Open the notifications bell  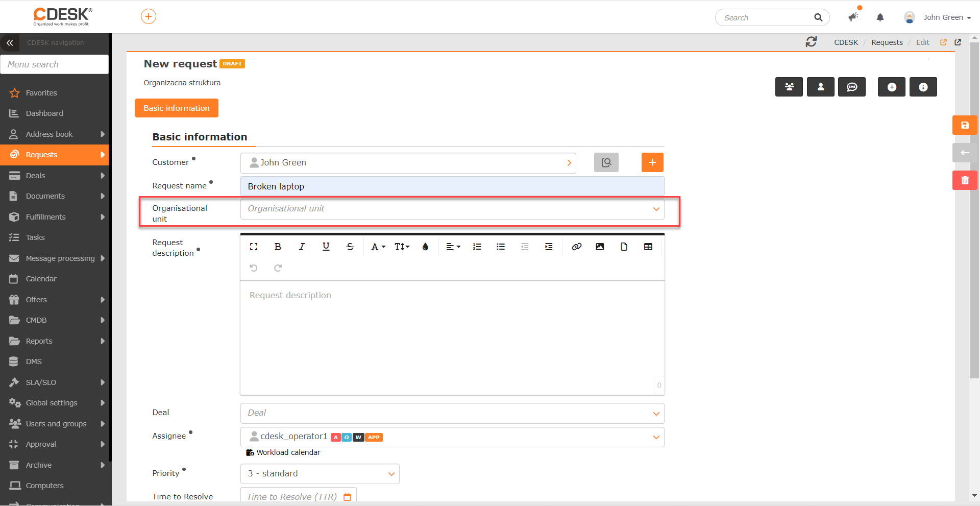pos(880,17)
